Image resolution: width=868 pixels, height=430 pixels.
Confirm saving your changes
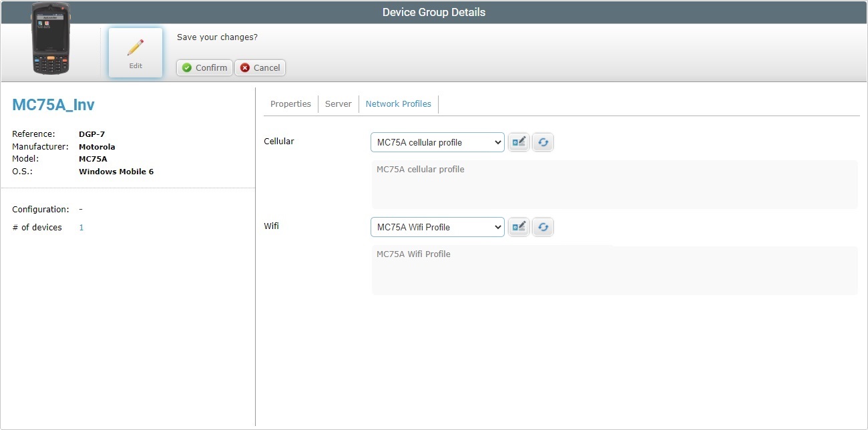[204, 67]
